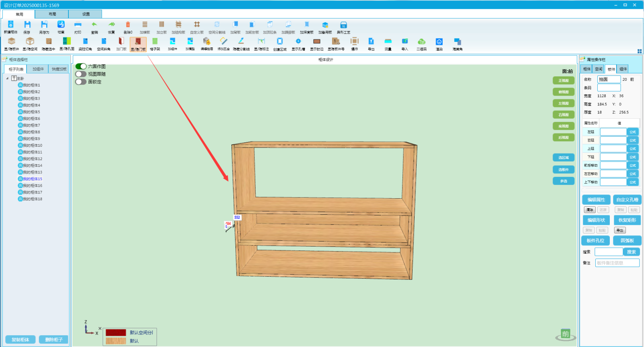This screenshot has height=347, width=644.
Task: Switch to the 柜体 properties tab
Action: point(587,69)
